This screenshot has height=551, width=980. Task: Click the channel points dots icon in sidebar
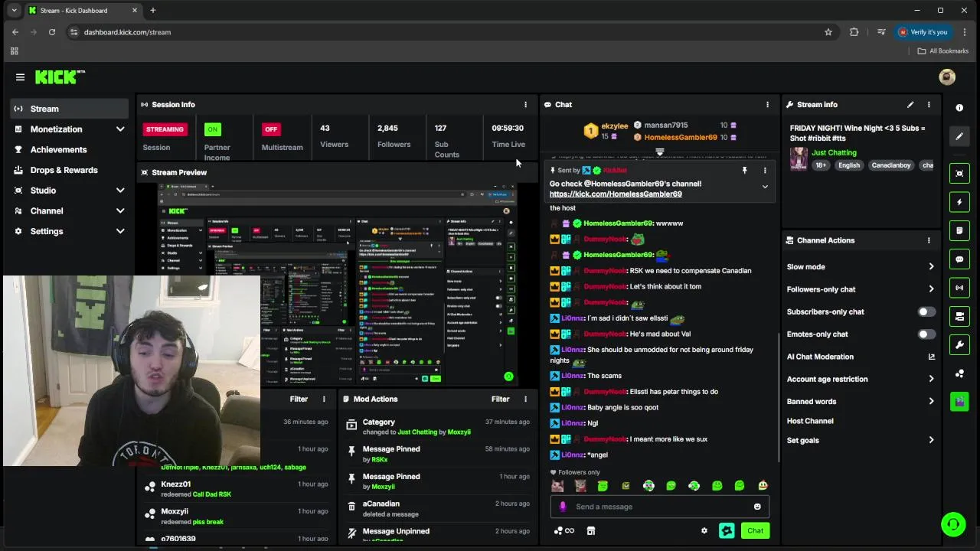pos(959,373)
